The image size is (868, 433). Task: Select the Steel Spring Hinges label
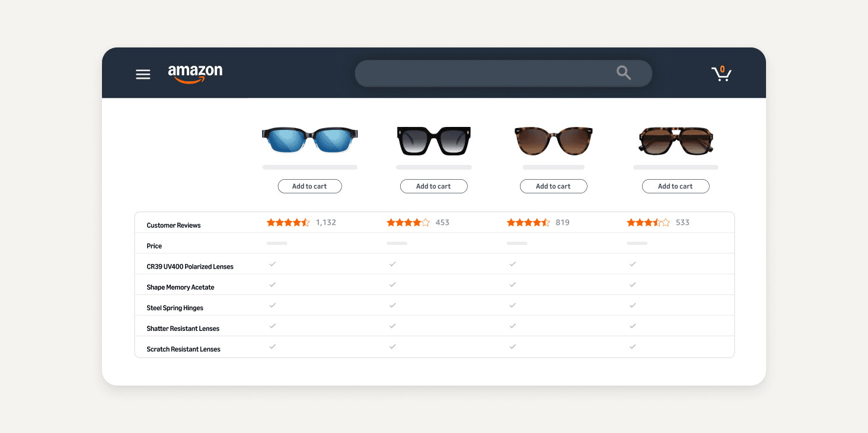175,308
